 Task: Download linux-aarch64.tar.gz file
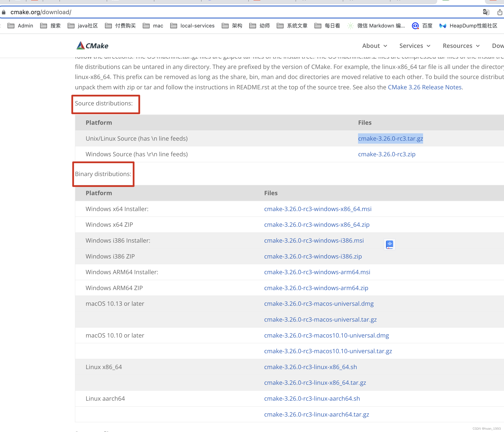317,414
